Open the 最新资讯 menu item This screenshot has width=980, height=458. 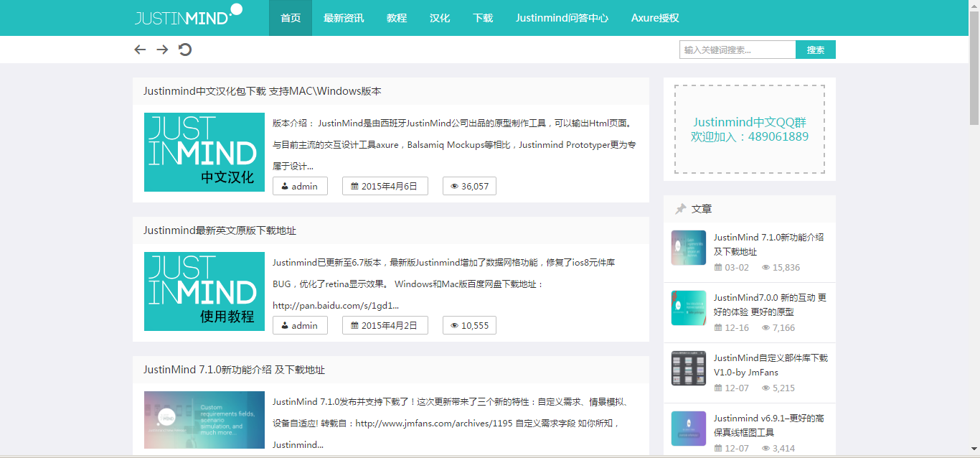344,18
